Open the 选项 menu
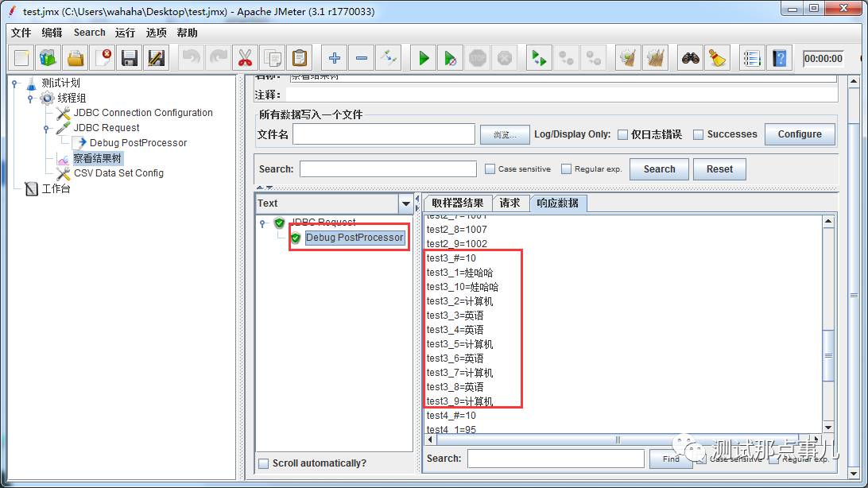 pos(156,33)
